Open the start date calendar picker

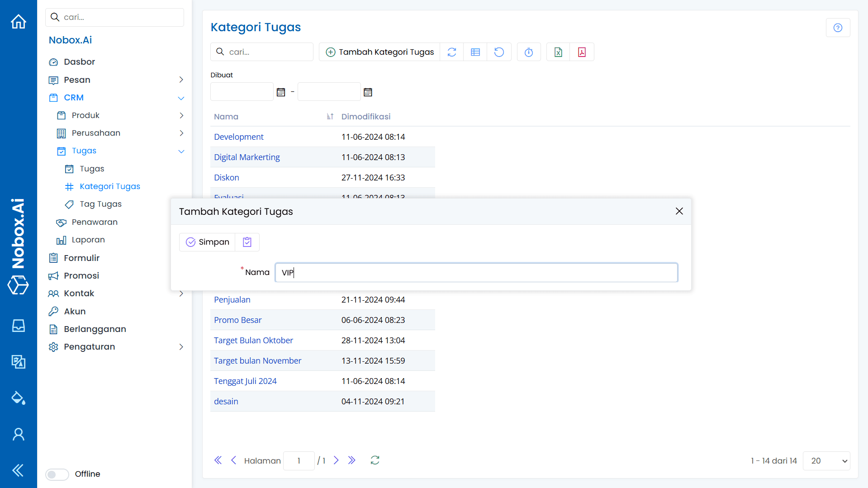280,92
